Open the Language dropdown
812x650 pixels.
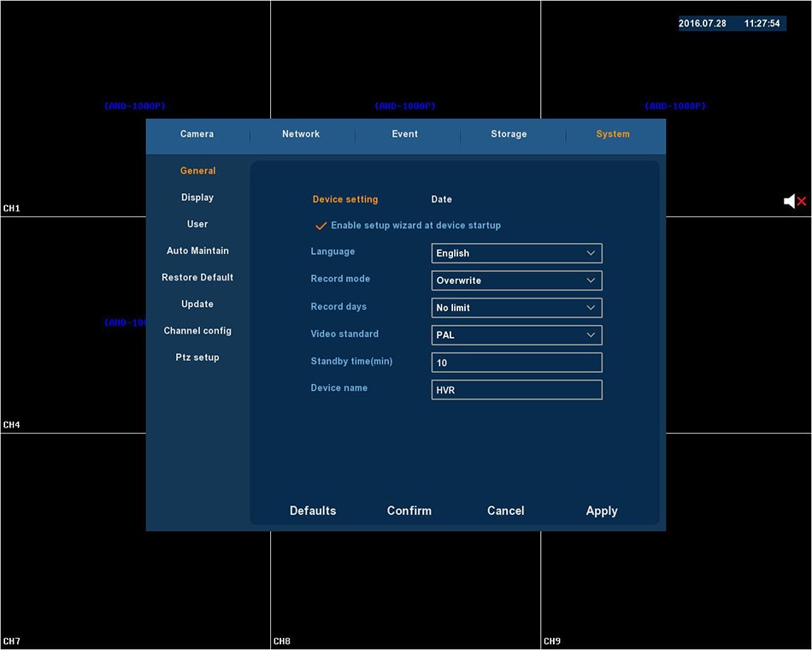click(516, 253)
